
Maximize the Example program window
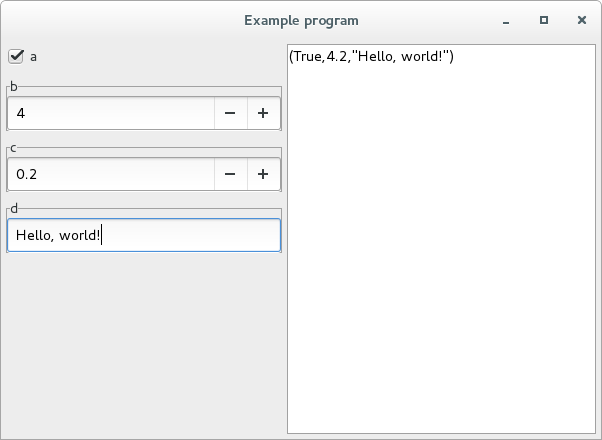click(544, 20)
